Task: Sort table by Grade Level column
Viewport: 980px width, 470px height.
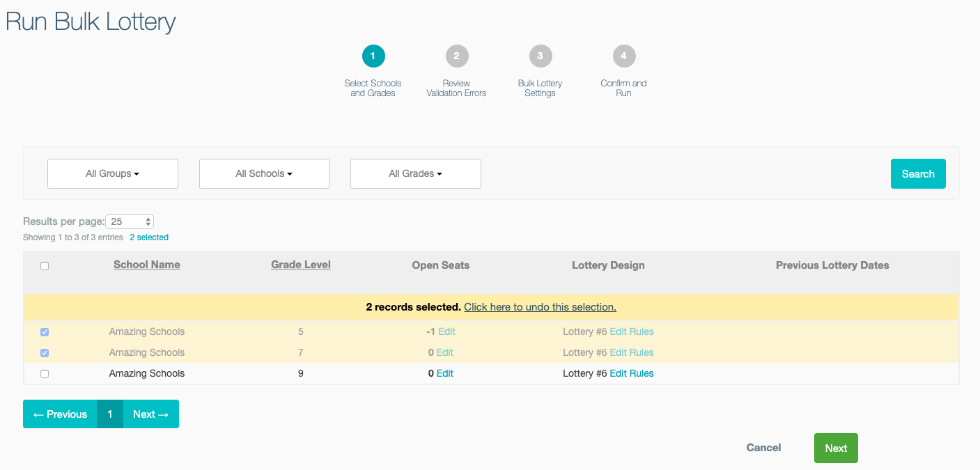Action: coord(301,265)
